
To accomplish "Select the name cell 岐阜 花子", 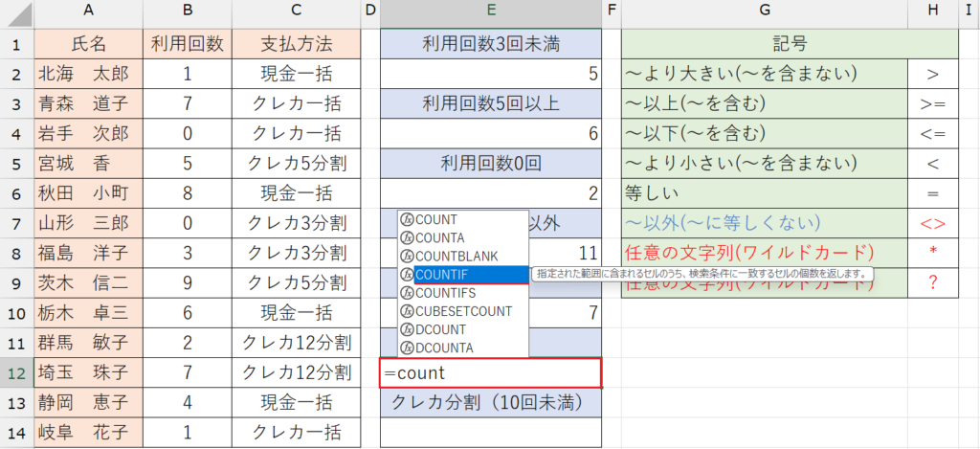I will click(x=89, y=433).
